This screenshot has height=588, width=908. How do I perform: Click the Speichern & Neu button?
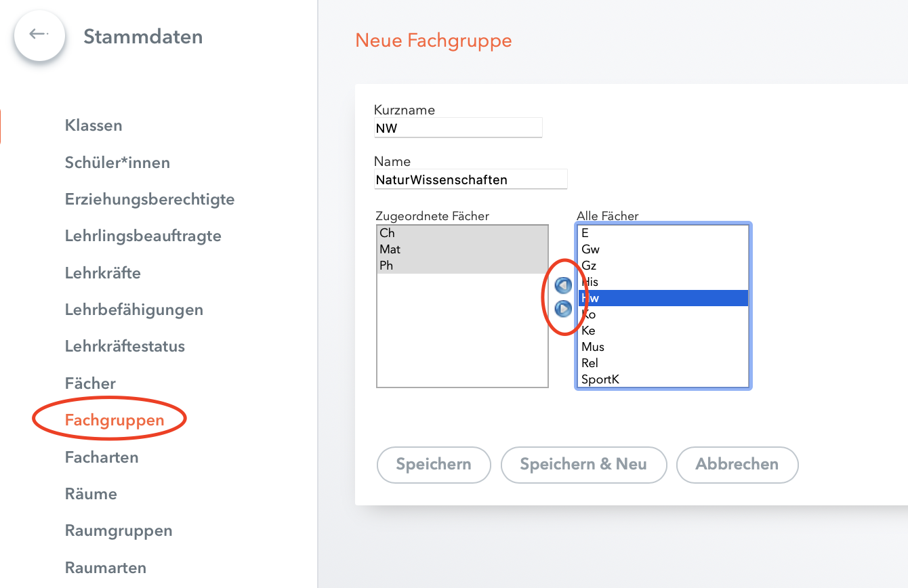[583, 465]
